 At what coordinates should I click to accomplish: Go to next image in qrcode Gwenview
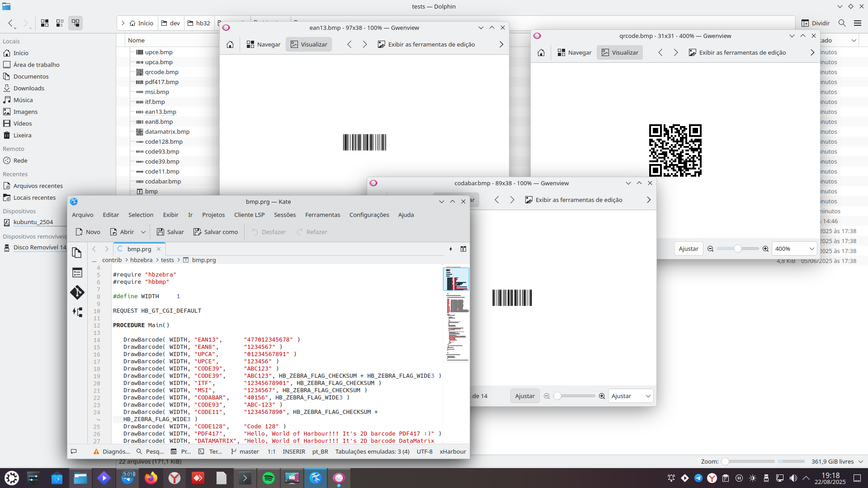point(676,52)
